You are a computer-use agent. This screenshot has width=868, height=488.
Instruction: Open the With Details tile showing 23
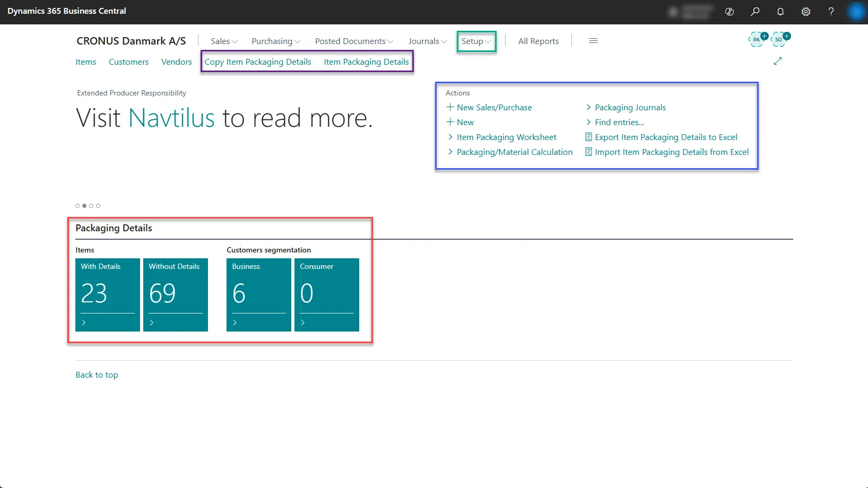click(108, 295)
